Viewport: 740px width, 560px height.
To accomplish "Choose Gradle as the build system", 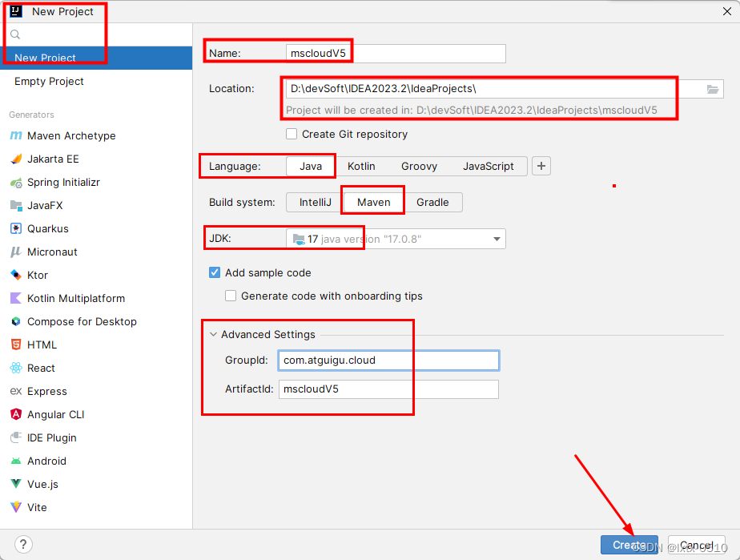I will click(x=432, y=202).
